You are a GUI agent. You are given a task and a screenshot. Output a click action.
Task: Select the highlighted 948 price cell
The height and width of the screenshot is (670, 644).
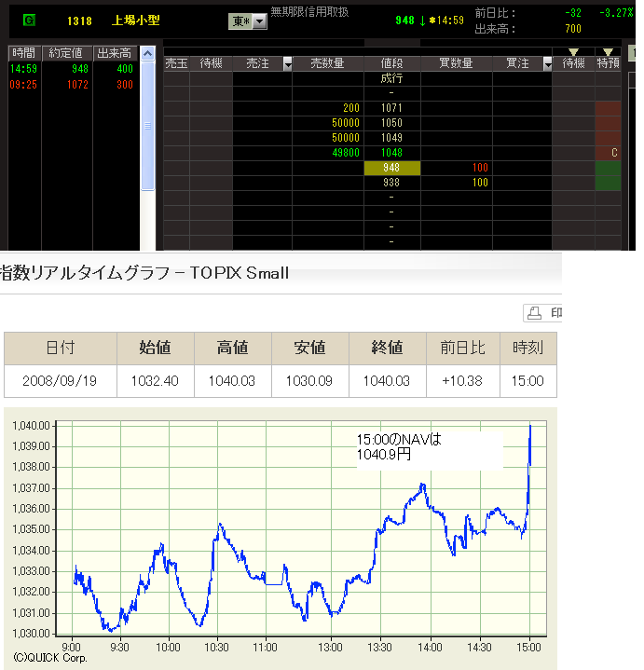pyautogui.click(x=391, y=168)
